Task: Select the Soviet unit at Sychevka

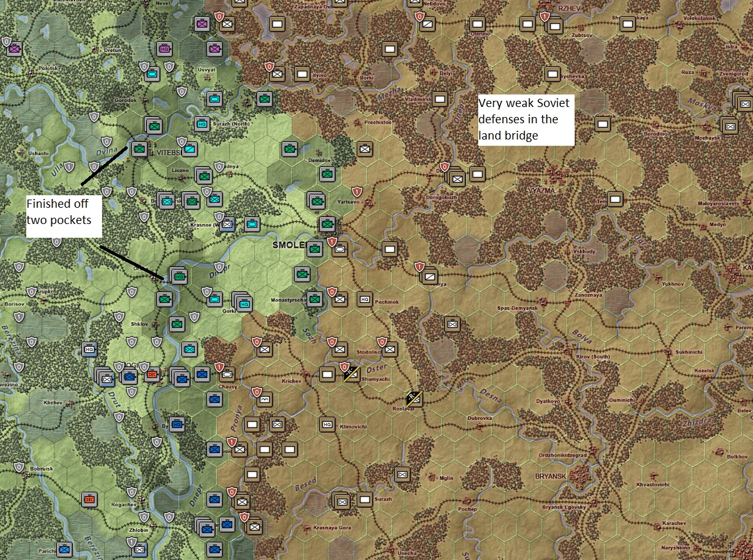Action: pyautogui.click(x=552, y=74)
